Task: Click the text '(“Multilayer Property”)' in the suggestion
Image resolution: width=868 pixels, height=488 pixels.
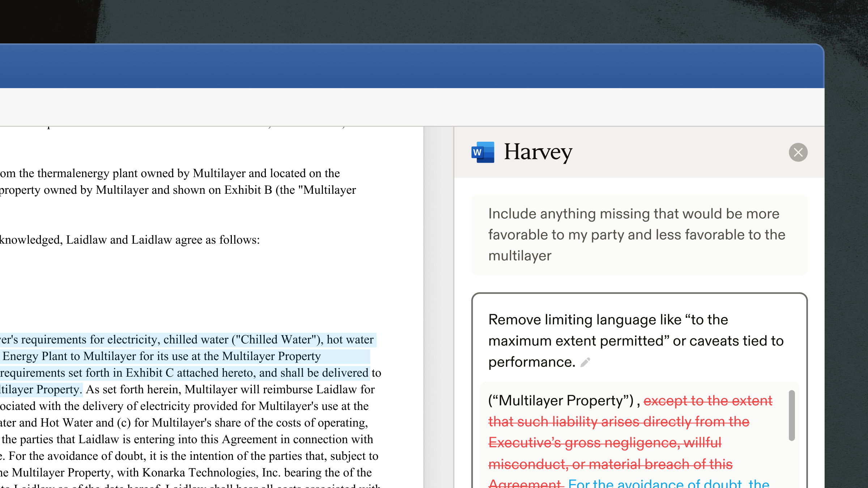Action: pos(561,401)
